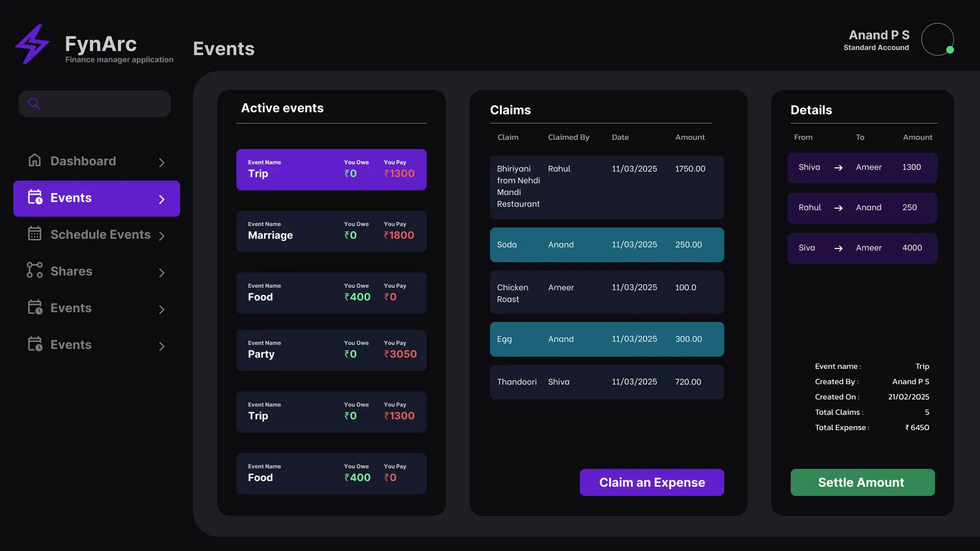Open the Party event card
This screenshot has width=980, height=551.
click(331, 350)
